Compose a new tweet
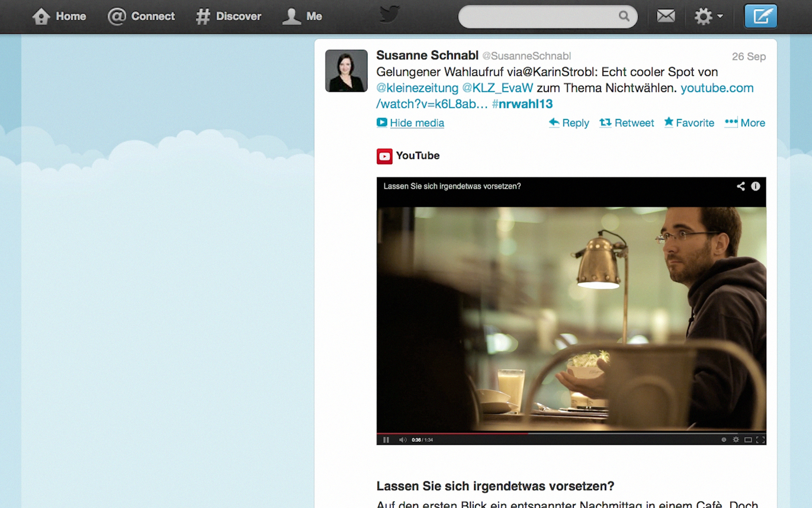The height and width of the screenshot is (508, 812). pyautogui.click(x=760, y=16)
